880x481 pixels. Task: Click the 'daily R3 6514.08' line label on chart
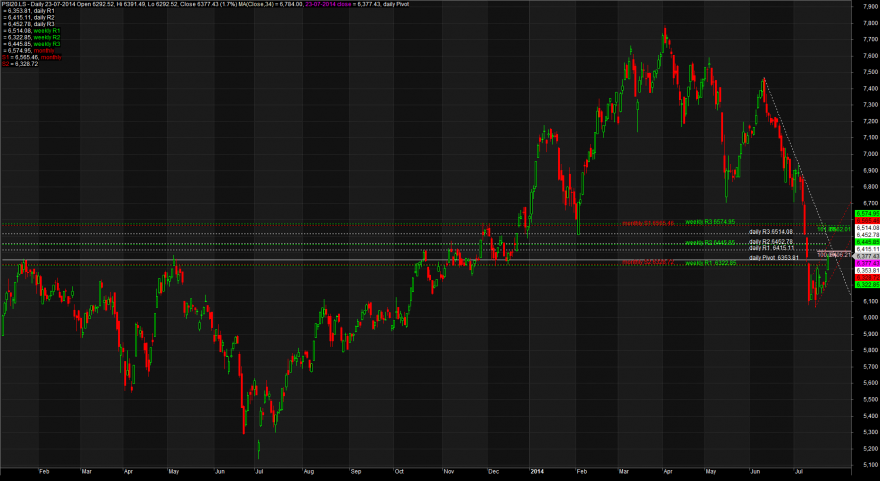pyautogui.click(x=771, y=231)
